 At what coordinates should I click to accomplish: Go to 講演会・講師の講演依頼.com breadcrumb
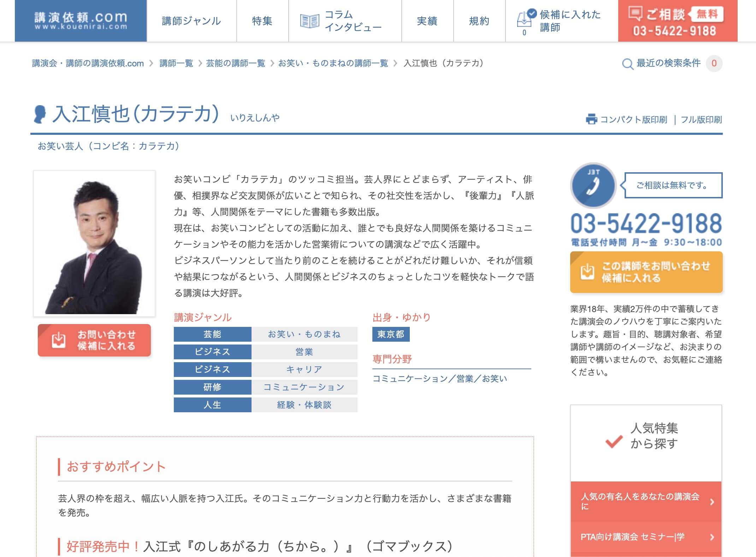88,63
